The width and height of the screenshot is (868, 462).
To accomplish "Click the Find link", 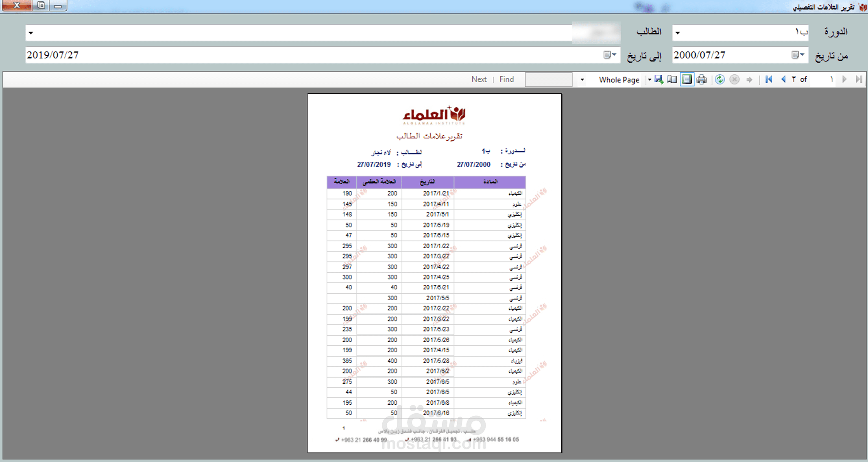I will (506, 80).
